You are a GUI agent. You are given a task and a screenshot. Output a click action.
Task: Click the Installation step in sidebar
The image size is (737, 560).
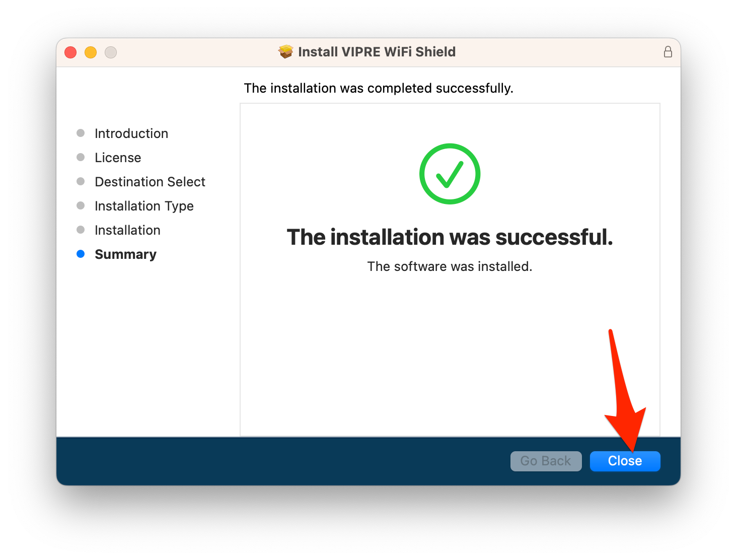click(127, 230)
